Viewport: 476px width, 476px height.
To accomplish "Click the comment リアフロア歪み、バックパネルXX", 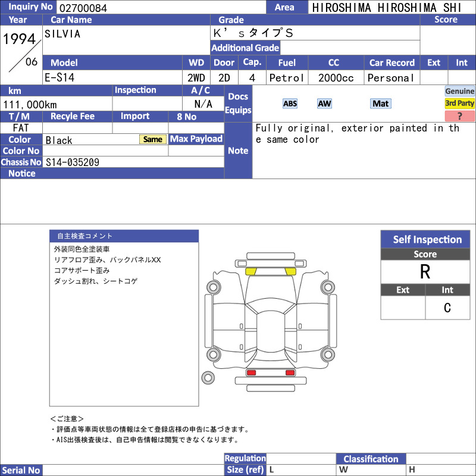I will 108,260.
